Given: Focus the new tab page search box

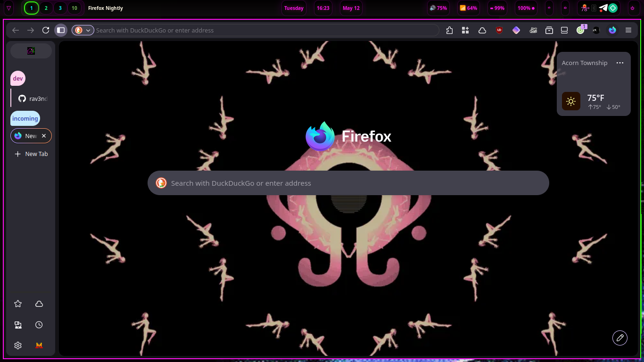Looking at the screenshot, I should tap(348, 183).
